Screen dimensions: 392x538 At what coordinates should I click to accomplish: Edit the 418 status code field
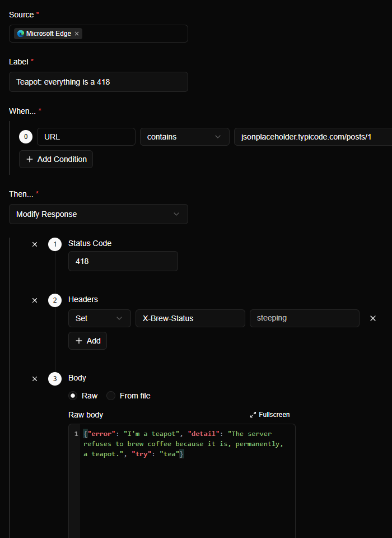tap(123, 261)
